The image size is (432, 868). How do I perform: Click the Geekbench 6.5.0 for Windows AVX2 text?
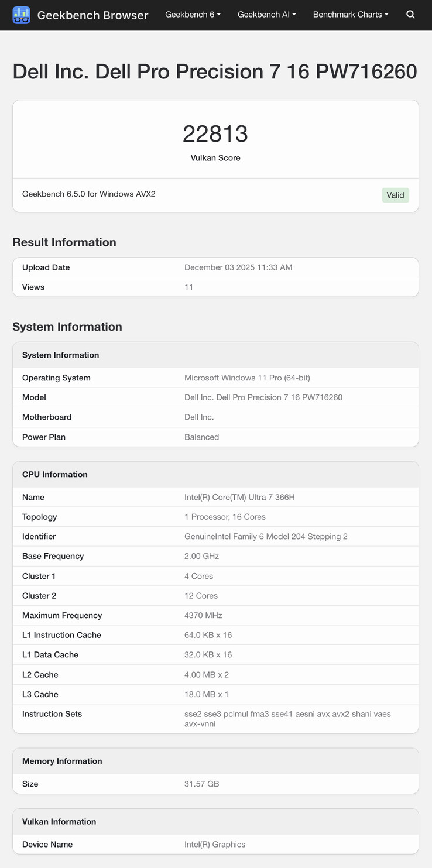[x=88, y=194]
